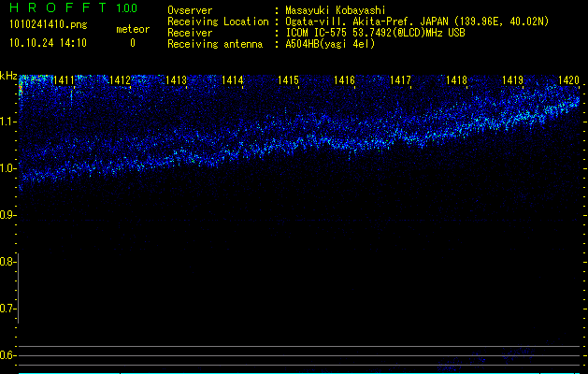Click the 1414 time marker
Image resolution: width=588 pixels, height=374 pixels.
(x=232, y=79)
